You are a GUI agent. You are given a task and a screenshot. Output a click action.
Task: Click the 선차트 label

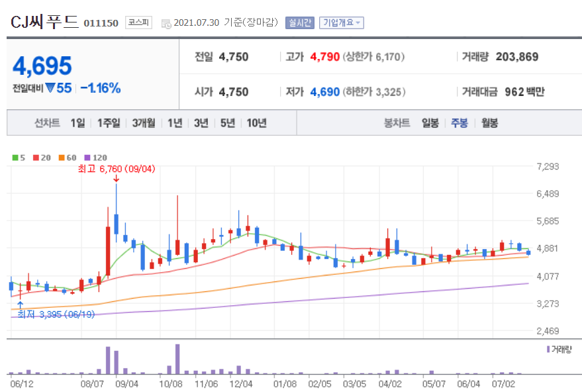pyautogui.click(x=47, y=123)
